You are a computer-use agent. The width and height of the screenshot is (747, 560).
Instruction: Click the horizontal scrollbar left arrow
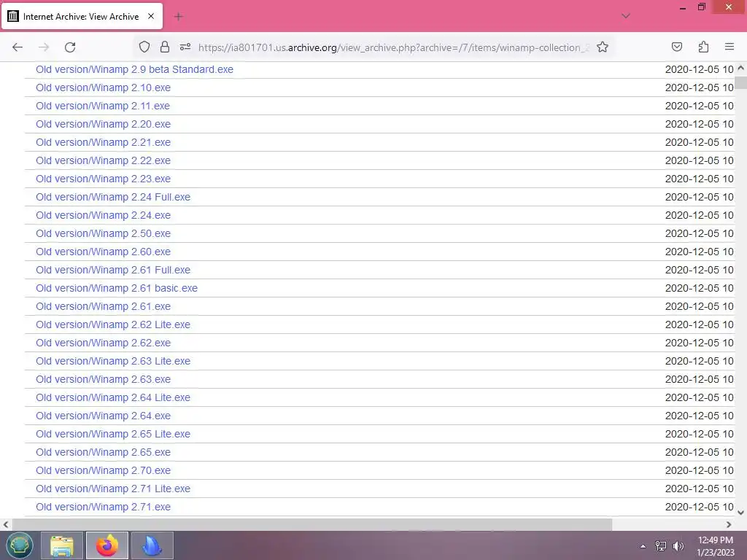[x=6, y=524]
